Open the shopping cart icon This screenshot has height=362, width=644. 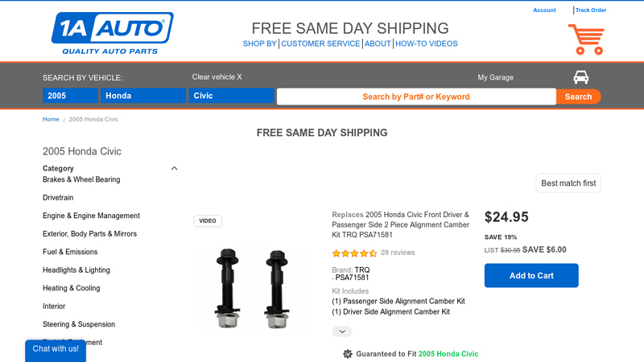pyautogui.click(x=586, y=39)
